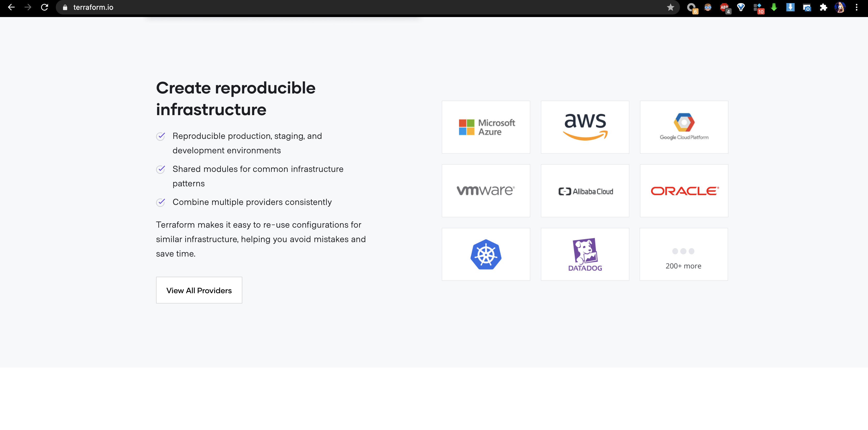868x430 pixels.
Task: Click the Kubernetes wheel logo tile
Action: coord(486,254)
